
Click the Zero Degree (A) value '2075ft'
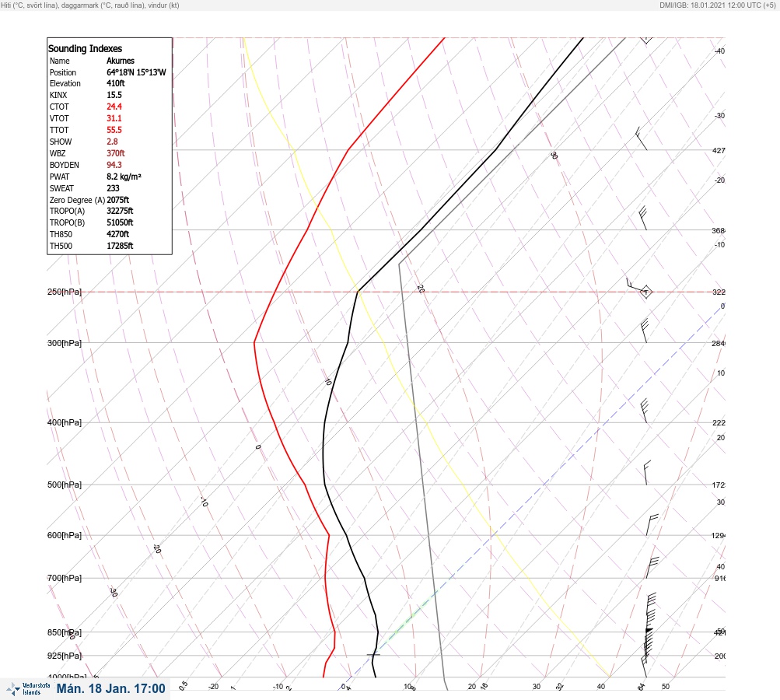[x=118, y=200]
